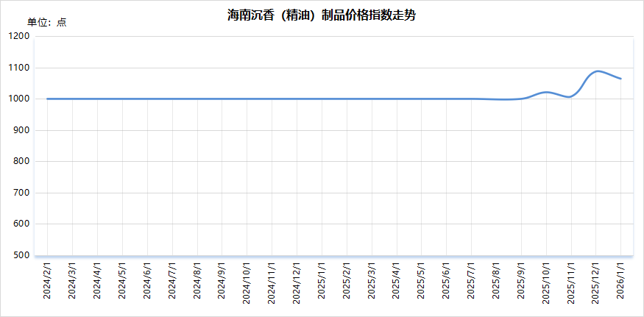Click the y-axis value 500
The image size is (644, 317).
[x=21, y=255]
